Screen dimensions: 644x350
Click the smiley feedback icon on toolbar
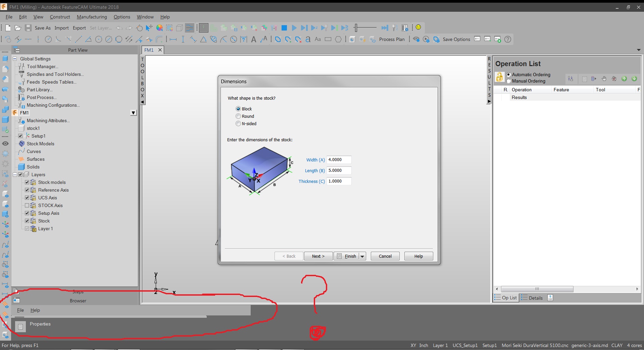[418, 28]
